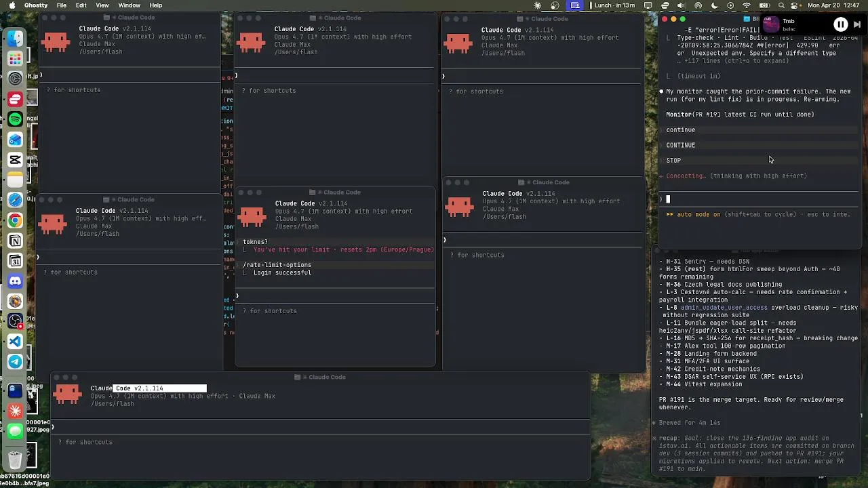The height and width of the screenshot is (488, 868).
Task: Open Spotlight search magnifier icon
Action: (x=782, y=5)
